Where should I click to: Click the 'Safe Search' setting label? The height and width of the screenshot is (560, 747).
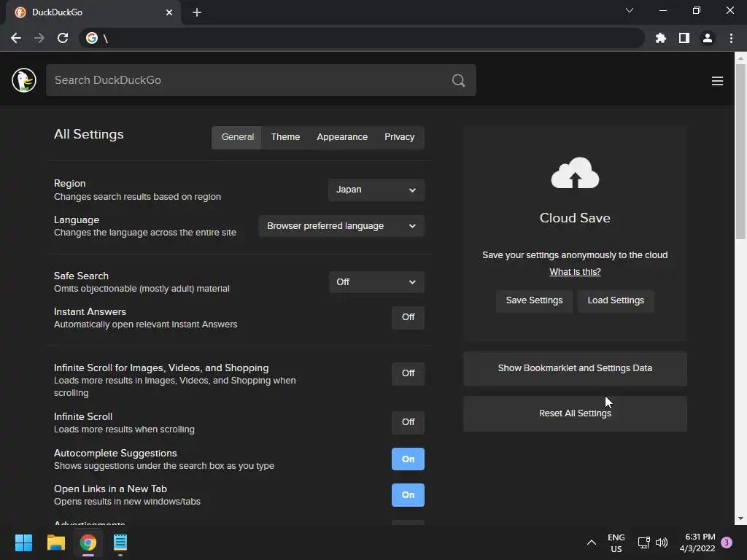pyautogui.click(x=81, y=276)
